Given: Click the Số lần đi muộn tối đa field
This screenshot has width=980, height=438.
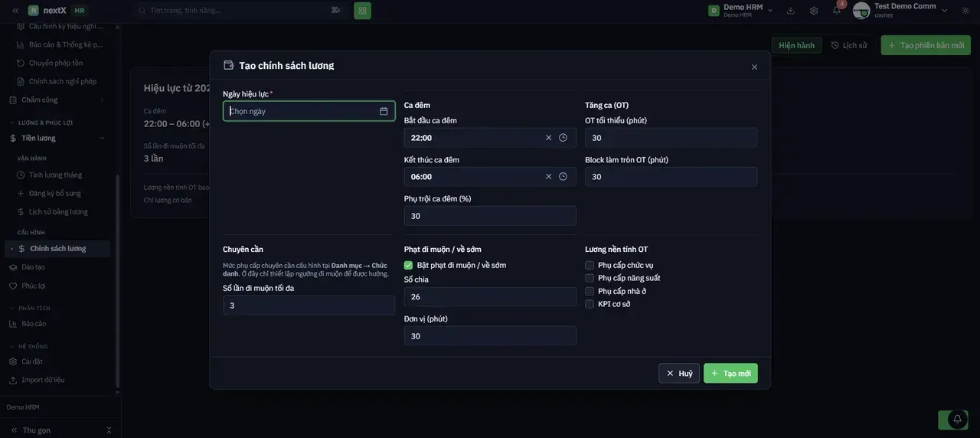Looking at the screenshot, I should click(309, 306).
